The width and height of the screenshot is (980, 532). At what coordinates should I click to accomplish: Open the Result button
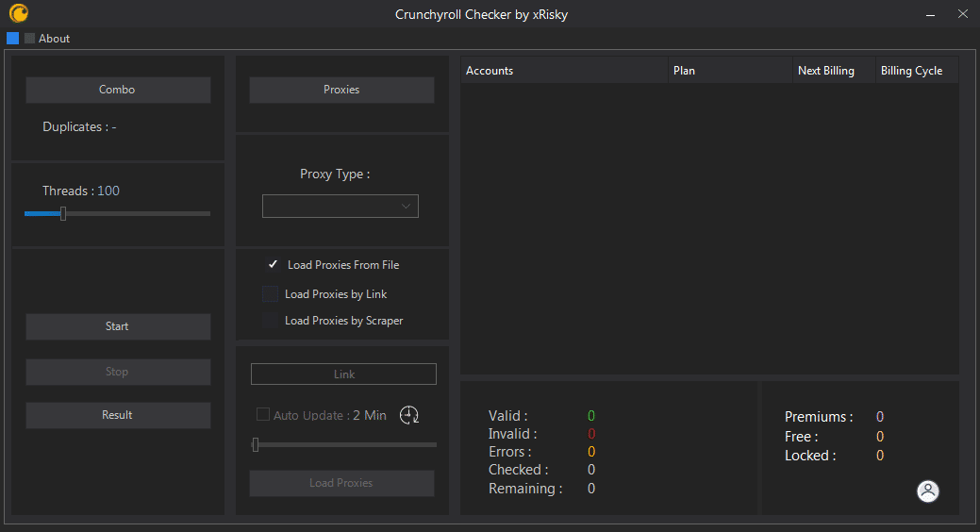[118, 415]
